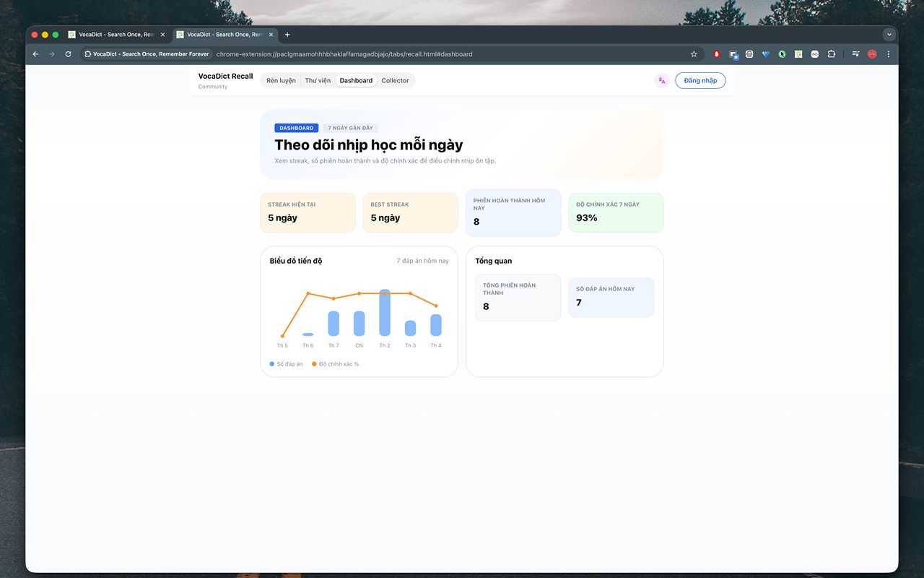Click the address bar URL
This screenshot has width=924, height=578.
point(344,54)
